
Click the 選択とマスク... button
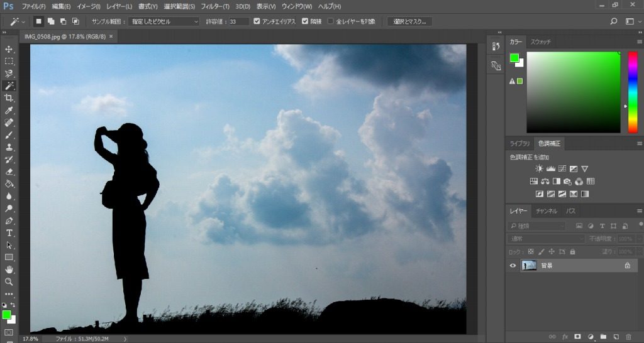click(x=409, y=21)
